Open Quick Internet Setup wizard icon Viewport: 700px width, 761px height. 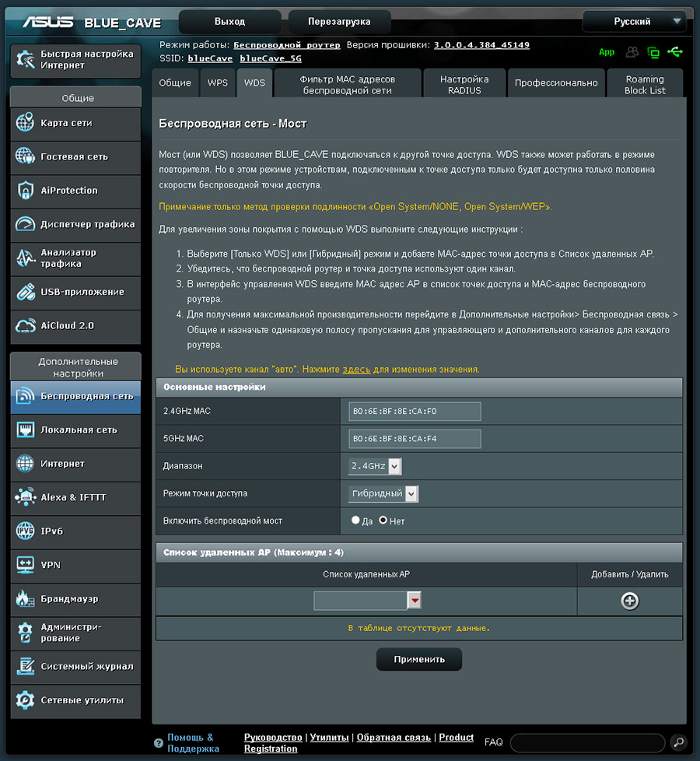click(25, 60)
